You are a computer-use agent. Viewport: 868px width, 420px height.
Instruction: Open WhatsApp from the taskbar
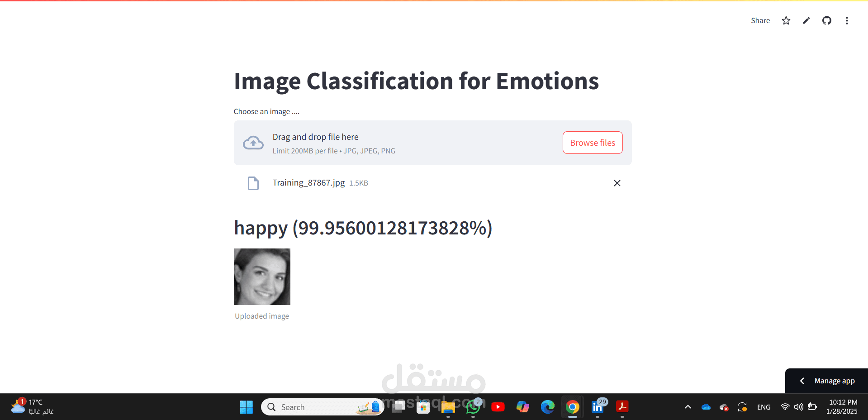(473, 407)
